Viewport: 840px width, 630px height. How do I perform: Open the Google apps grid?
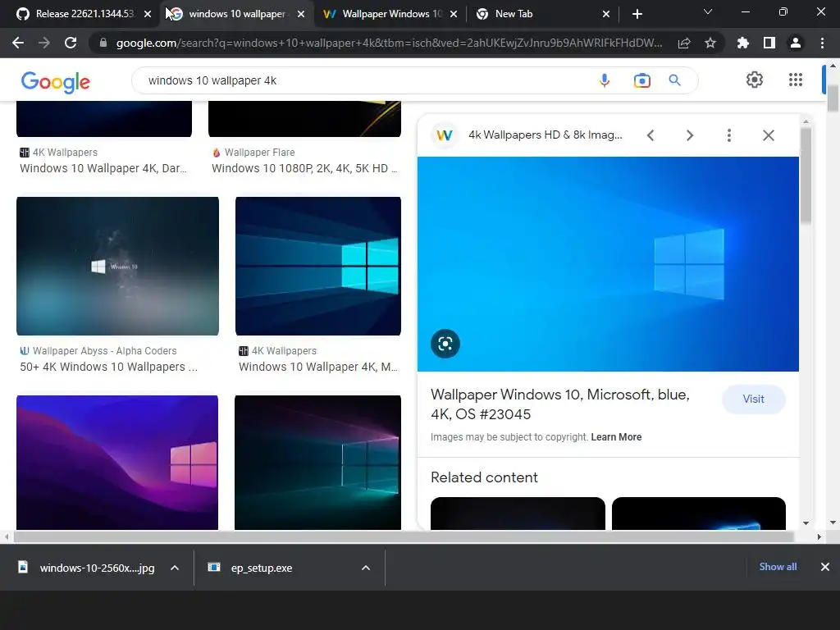796,80
